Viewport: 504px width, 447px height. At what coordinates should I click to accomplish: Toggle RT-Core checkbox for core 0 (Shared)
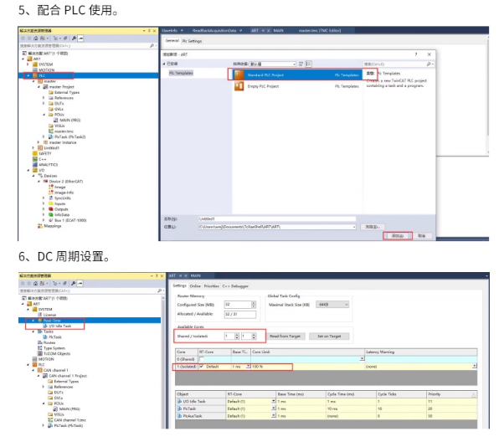pyautogui.click(x=202, y=359)
